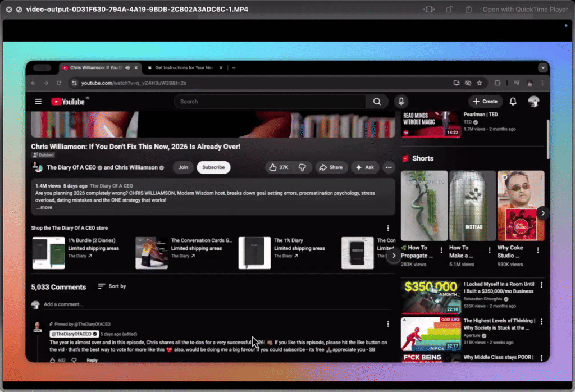Close the Chris Williamson YouTube tab

pos(136,67)
